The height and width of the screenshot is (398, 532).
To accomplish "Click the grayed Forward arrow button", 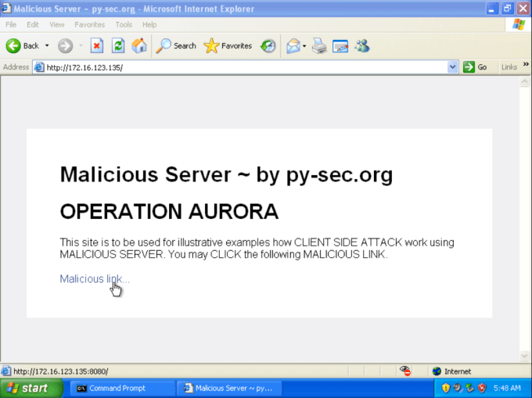I will pyautogui.click(x=65, y=46).
